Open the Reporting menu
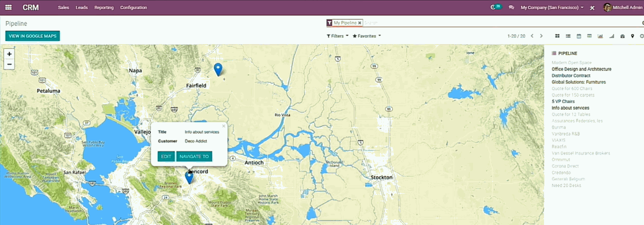The image size is (644, 225). point(104,8)
